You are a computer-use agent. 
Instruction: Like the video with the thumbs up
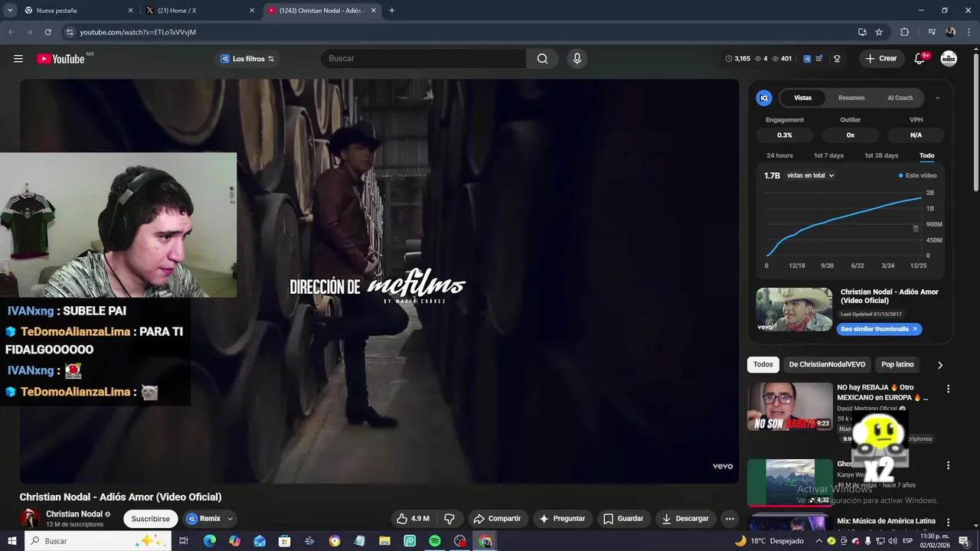[x=413, y=519]
